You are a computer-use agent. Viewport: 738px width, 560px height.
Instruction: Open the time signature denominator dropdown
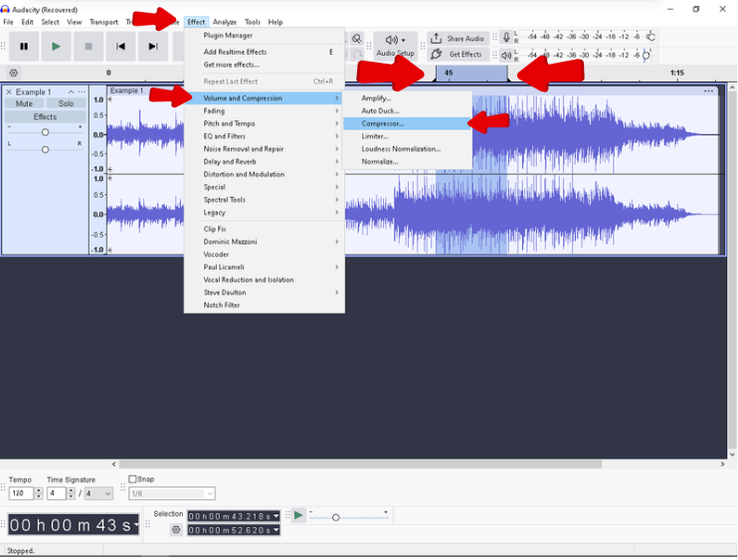[x=99, y=493]
